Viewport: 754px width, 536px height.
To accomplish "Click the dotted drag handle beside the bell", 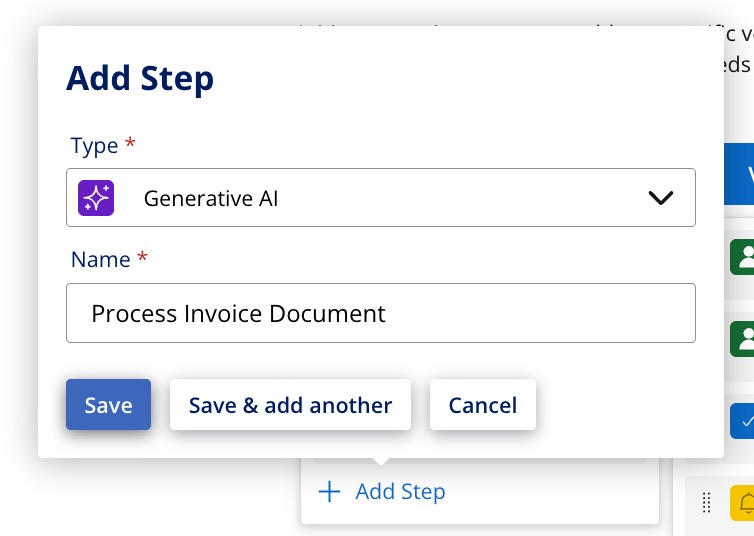I will (x=706, y=502).
